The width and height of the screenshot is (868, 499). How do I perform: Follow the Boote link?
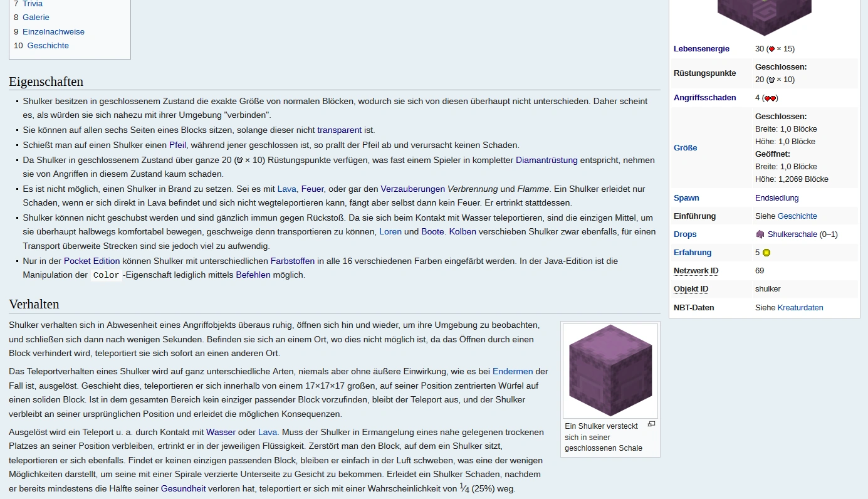click(432, 232)
